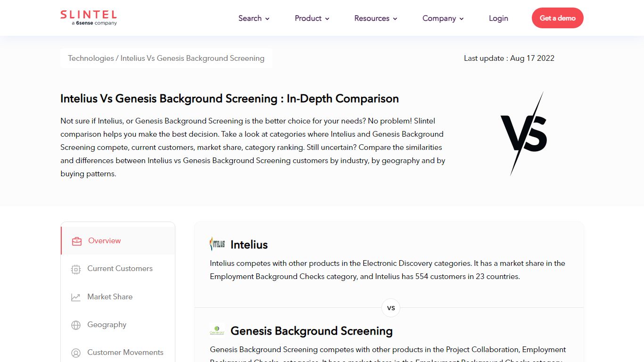
Task: Click the Geography globe icon
Action: coord(76,325)
